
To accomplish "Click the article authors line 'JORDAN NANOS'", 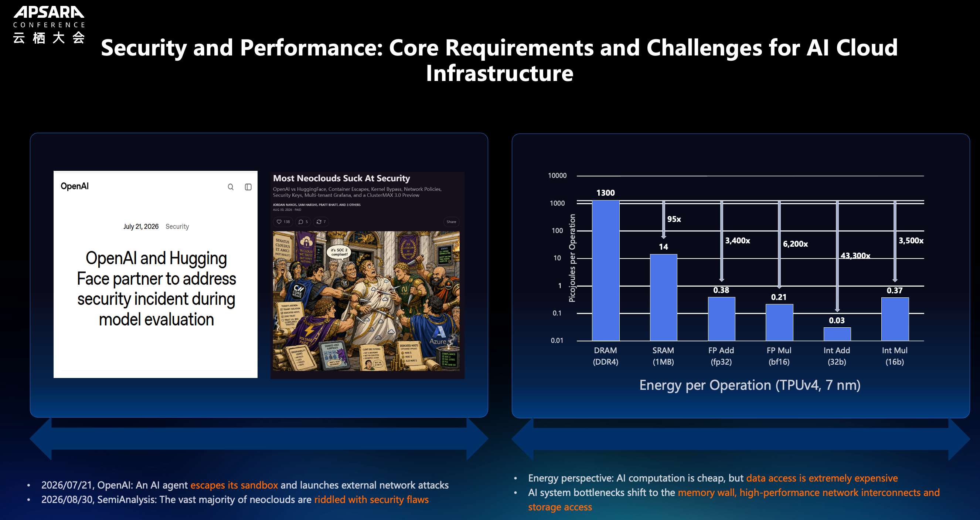I will (317, 205).
